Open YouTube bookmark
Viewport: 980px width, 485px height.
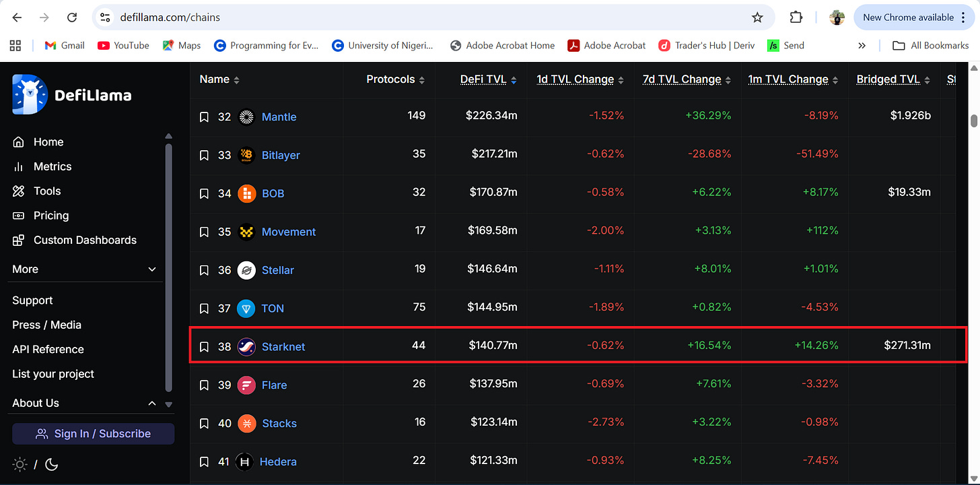(123, 46)
